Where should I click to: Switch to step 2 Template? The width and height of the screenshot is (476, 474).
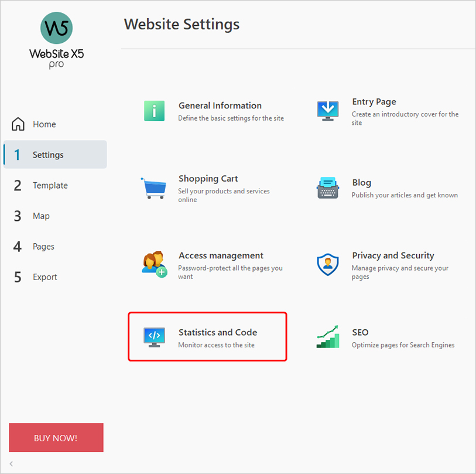coord(50,185)
